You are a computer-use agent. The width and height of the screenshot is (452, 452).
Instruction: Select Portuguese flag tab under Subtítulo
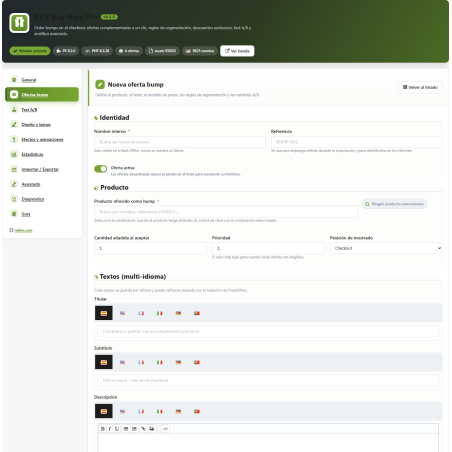tap(197, 362)
